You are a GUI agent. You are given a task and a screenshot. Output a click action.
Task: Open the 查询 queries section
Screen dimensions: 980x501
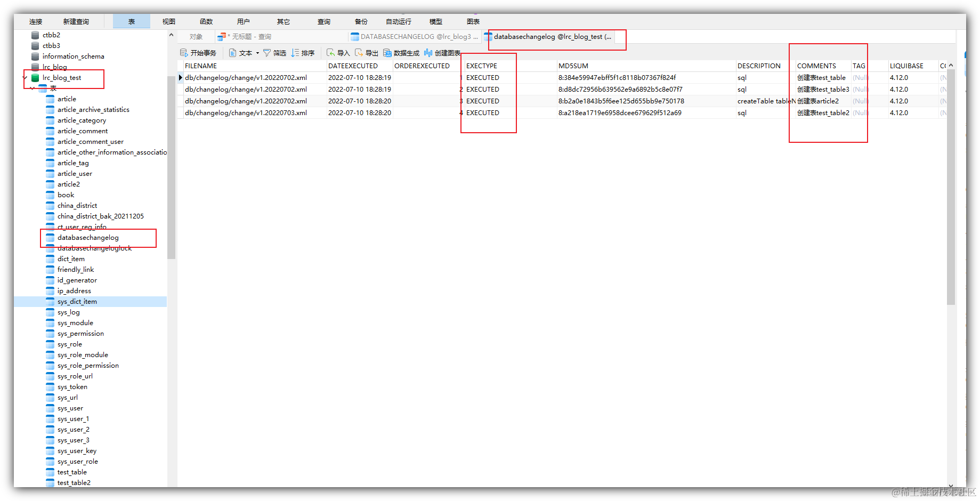tap(324, 22)
